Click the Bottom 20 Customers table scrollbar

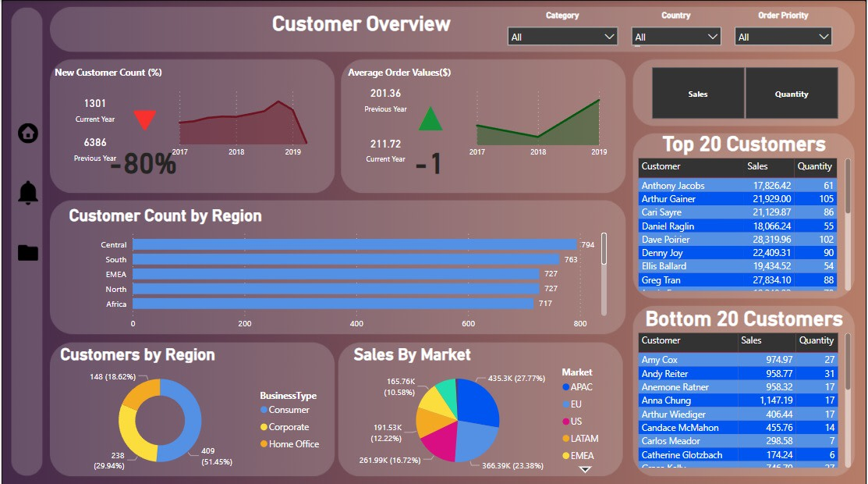coord(848,362)
